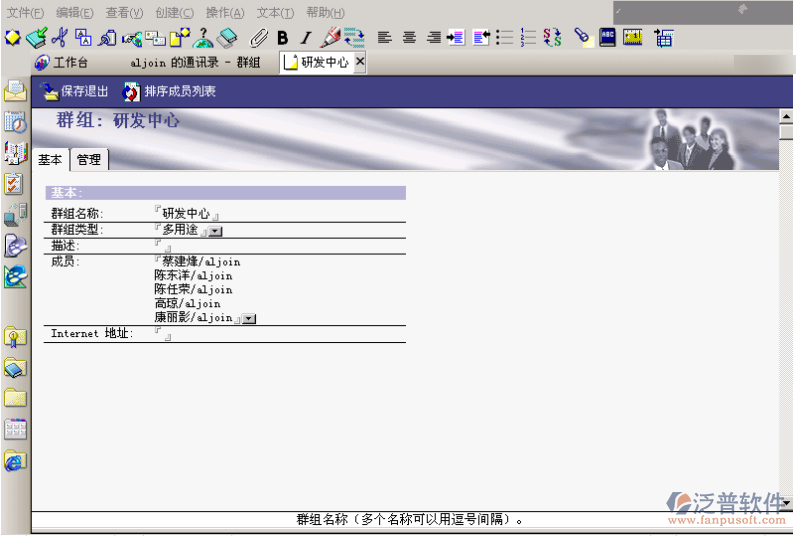This screenshot has width=796, height=536.
Task: Click the mobile e document sidebar icon
Action: point(15,246)
